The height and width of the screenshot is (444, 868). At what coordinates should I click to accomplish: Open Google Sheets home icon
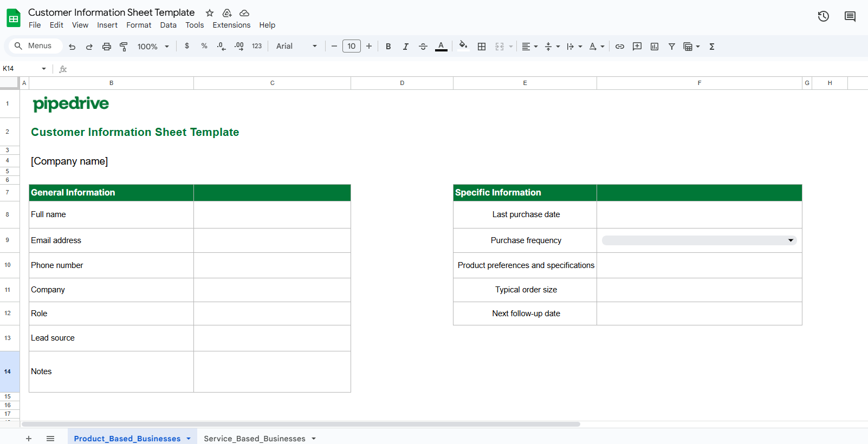[x=14, y=18]
